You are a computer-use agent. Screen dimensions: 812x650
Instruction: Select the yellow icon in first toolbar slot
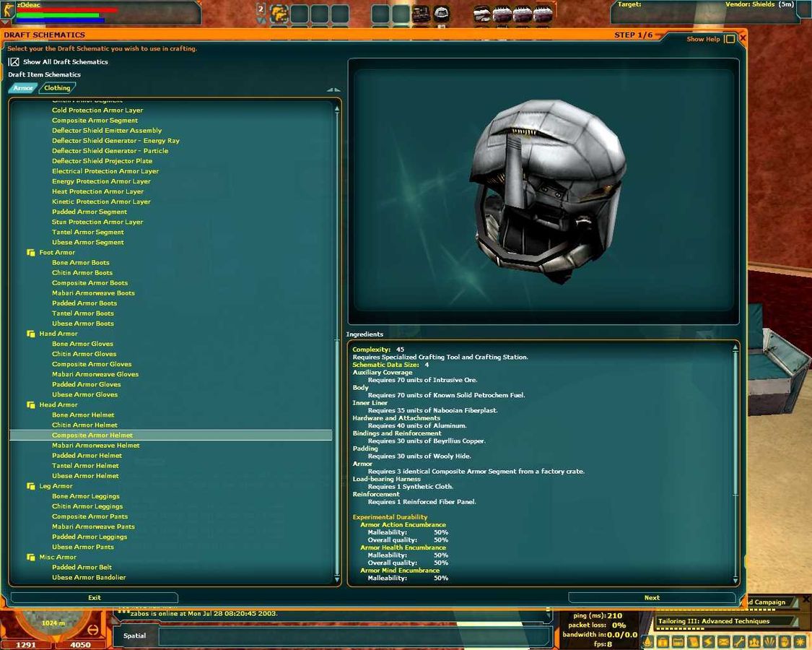coord(279,13)
